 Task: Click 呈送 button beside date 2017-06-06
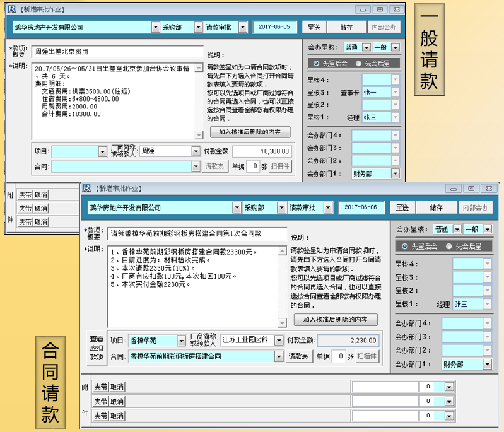[402, 207]
